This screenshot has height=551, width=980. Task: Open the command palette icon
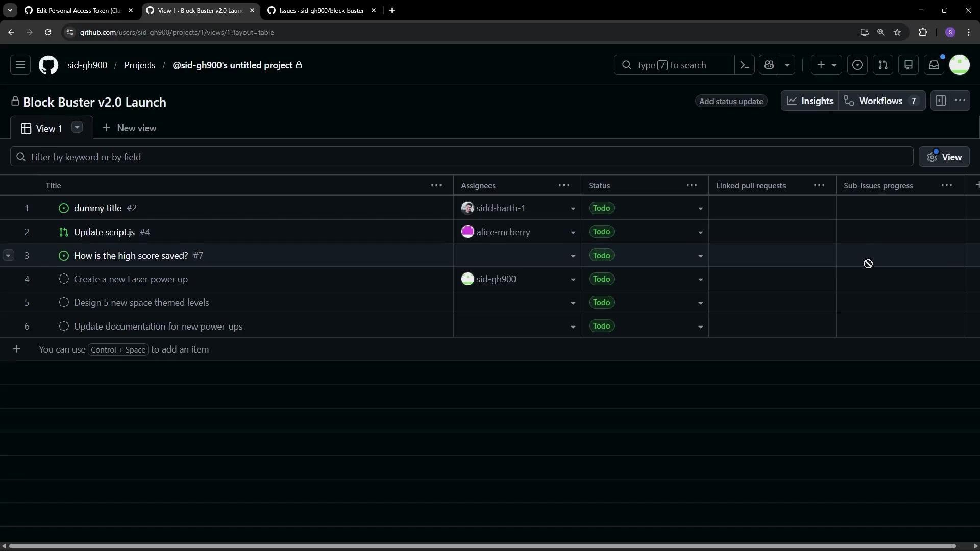pos(745,65)
